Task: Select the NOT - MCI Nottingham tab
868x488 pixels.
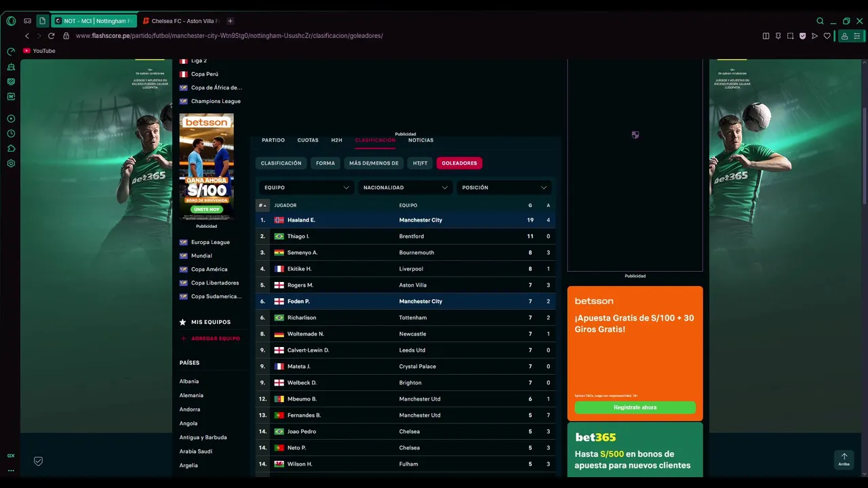Action: (x=94, y=21)
